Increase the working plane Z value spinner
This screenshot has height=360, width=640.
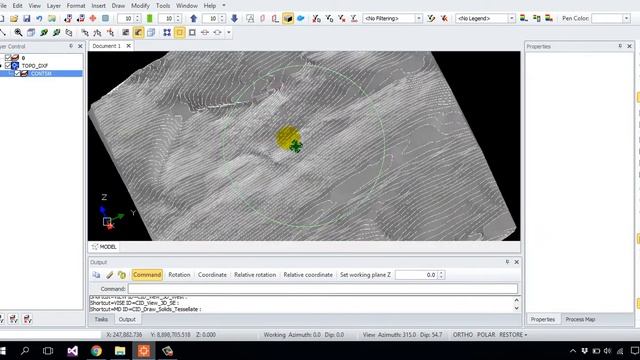[441, 273]
